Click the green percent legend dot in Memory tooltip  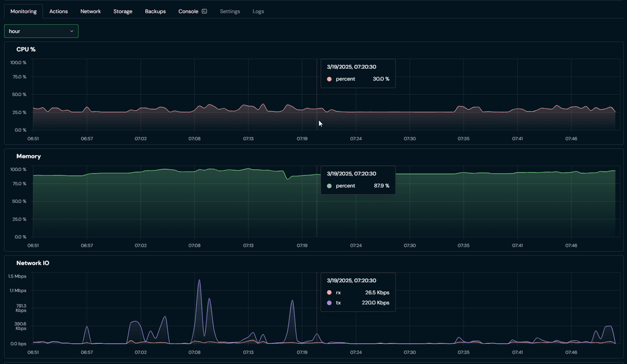(329, 186)
